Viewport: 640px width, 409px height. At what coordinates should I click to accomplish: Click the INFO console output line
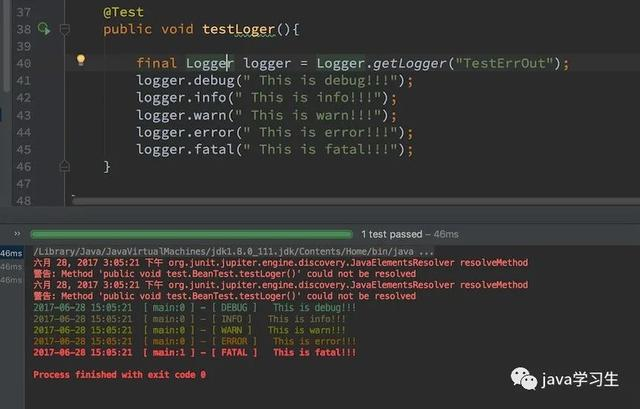pyautogui.click(x=189, y=319)
